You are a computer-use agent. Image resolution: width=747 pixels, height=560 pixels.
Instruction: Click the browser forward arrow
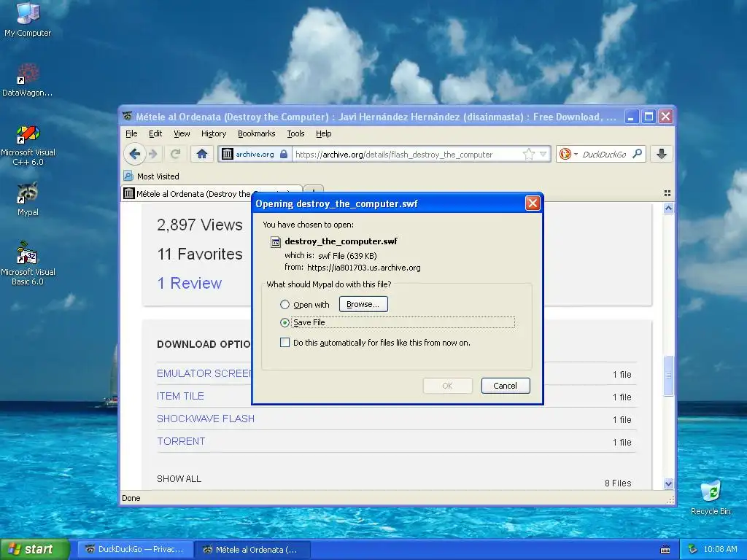click(x=153, y=154)
